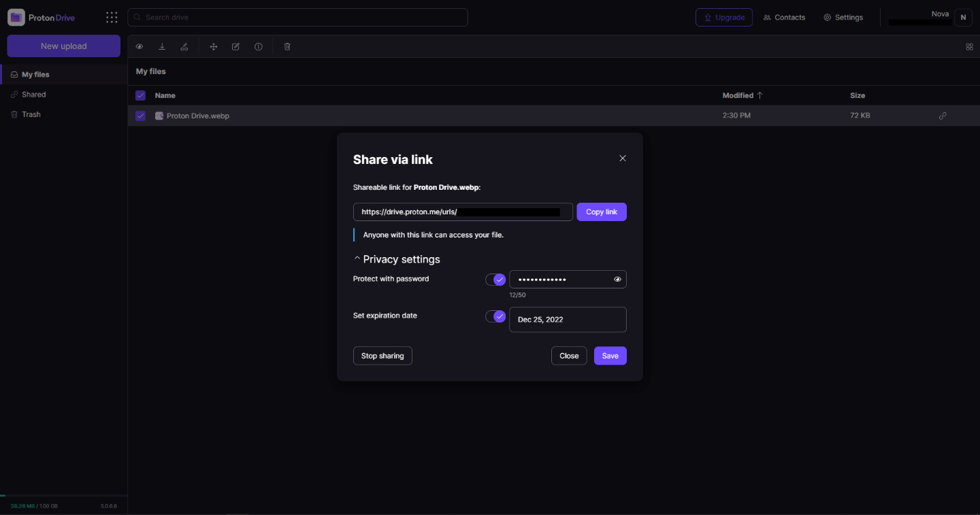Go to Trash in the sidebar

click(x=31, y=114)
